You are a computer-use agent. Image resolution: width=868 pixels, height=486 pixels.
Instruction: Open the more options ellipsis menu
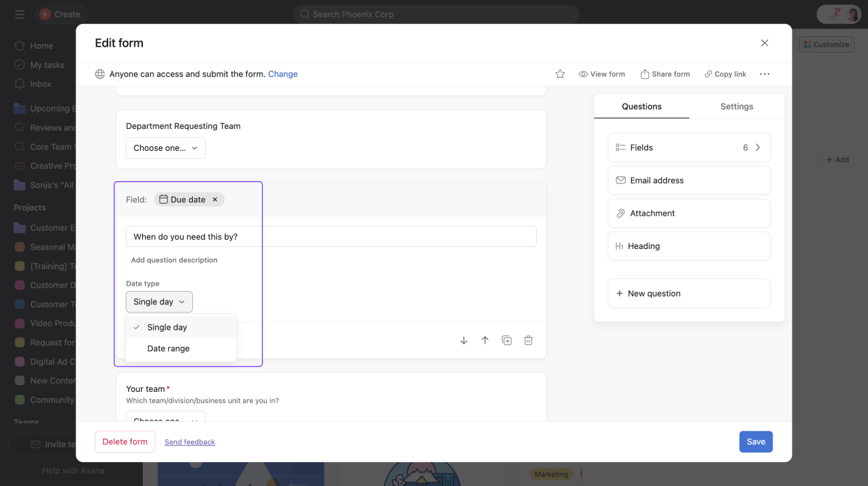(765, 74)
